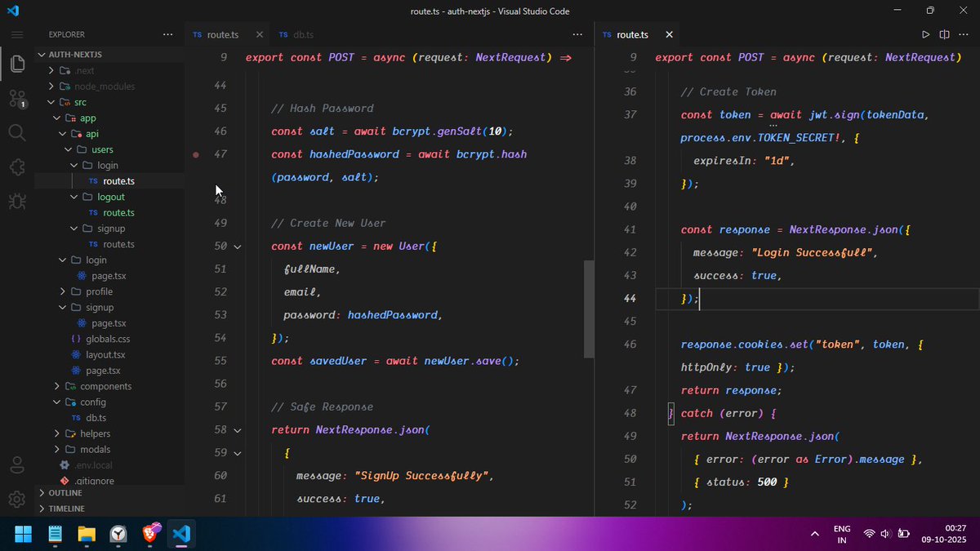Open the Extensions view

click(17, 167)
